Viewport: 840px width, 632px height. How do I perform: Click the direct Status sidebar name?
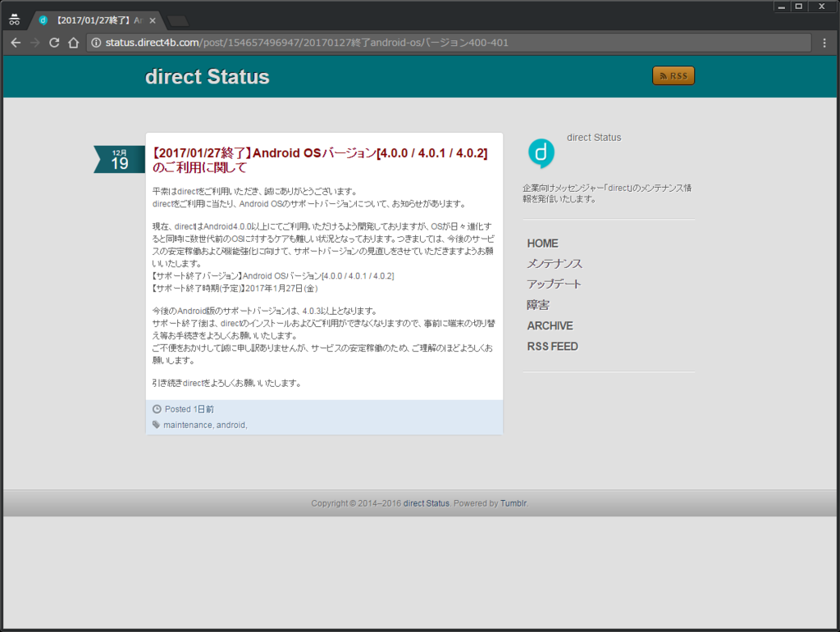pos(594,138)
